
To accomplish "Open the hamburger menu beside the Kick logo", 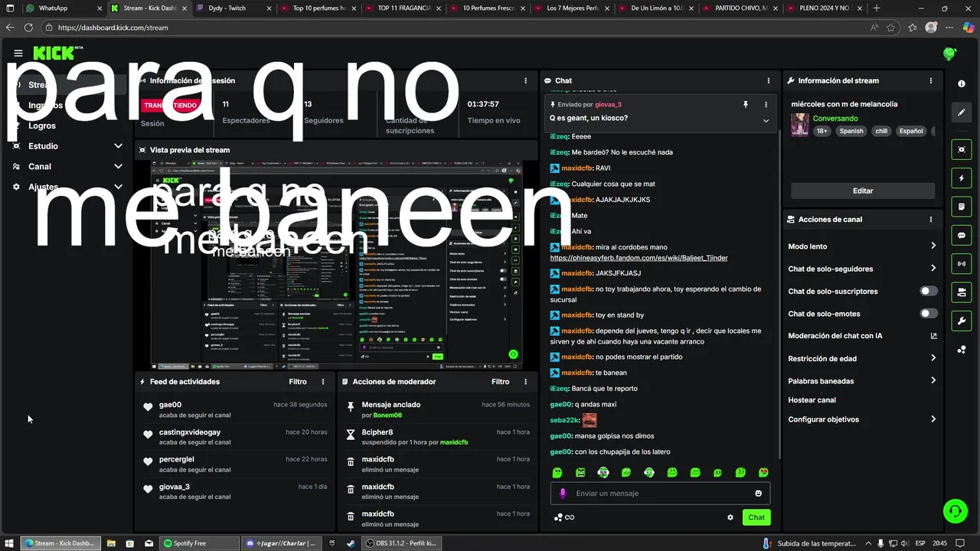I will click(18, 54).
